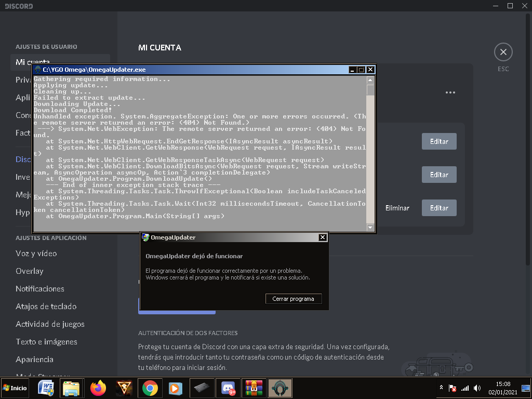Viewport: 532px width, 399px height.
Task: Close Discord settings with ESC circle button
Action: pos(503,52)
